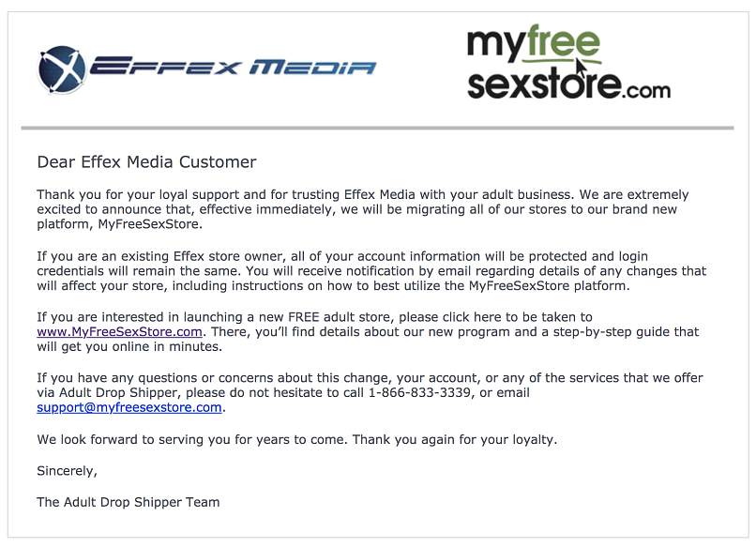This screenshot has width=756, height=548.
Task: Click the "Dear Effex Media Customer" heading
Action: click(x=146, y=162)
